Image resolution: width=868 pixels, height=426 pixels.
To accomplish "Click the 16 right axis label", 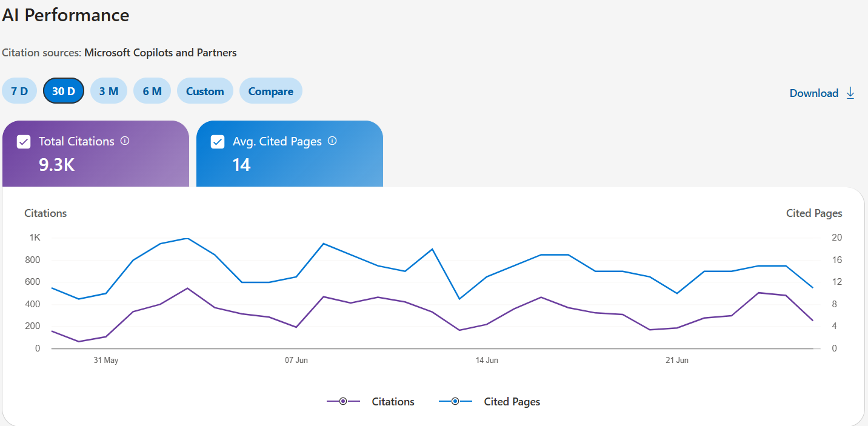I will (x=836, y=260).
